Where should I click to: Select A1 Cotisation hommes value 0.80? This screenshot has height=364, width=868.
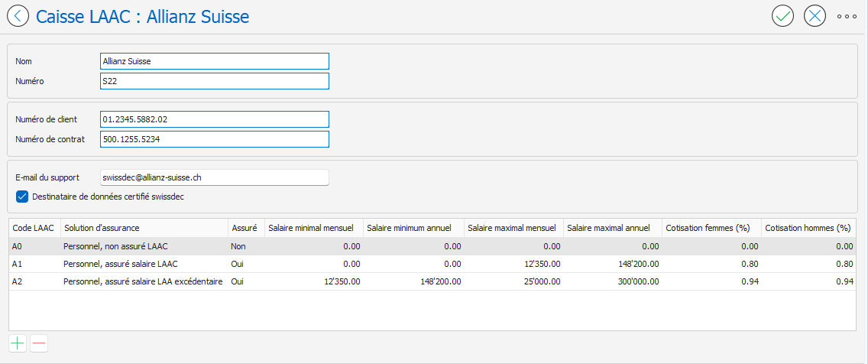pos(808,264)
